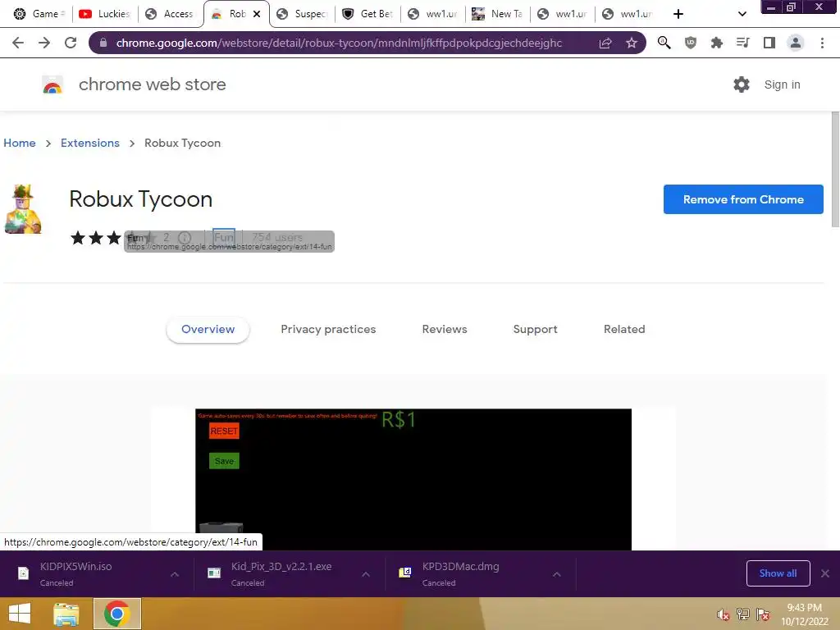Switch to the Access browser tab
The width and height of the screenshot is (840, 630).
tap(171, 14)
